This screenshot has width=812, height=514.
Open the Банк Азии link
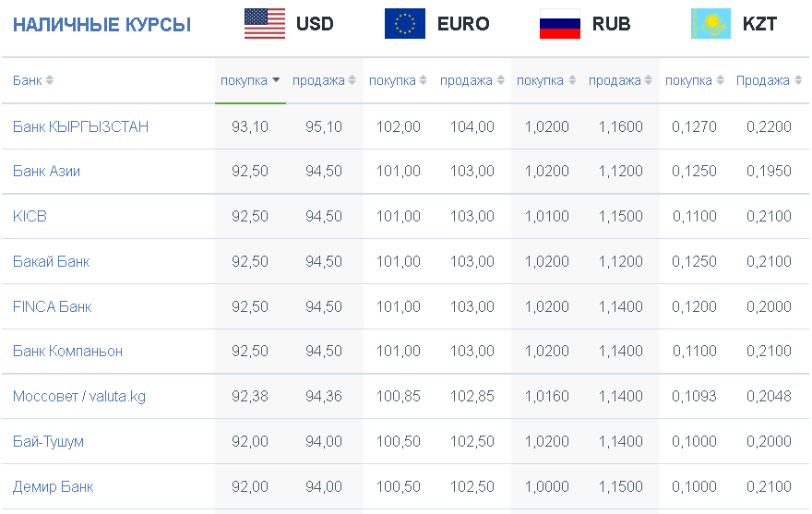pos(47,172)
